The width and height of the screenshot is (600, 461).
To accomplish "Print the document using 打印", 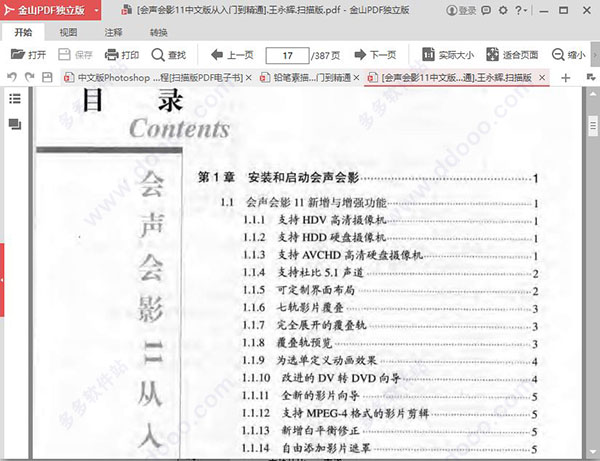I will click(x=122, y=55).
